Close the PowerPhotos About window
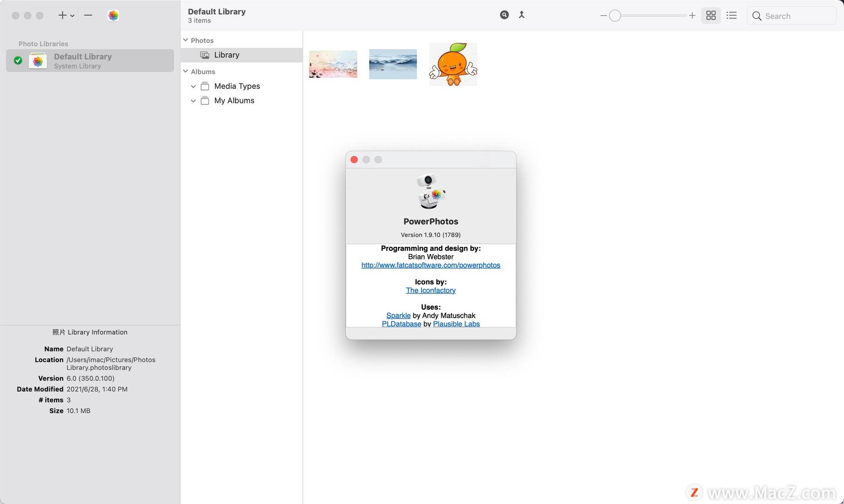 pyautogui.click(x=354, y=160)
